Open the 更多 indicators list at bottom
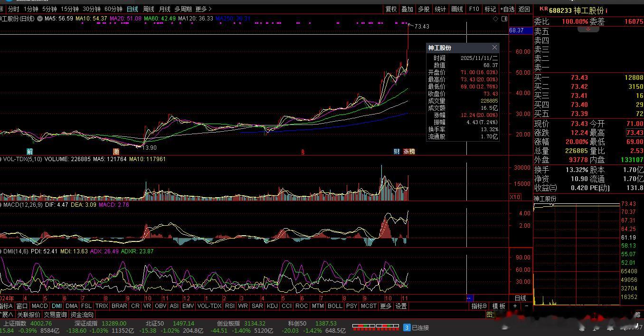This screenshot has width=644, height=336. pyautogui.click(x=386, y=306)
